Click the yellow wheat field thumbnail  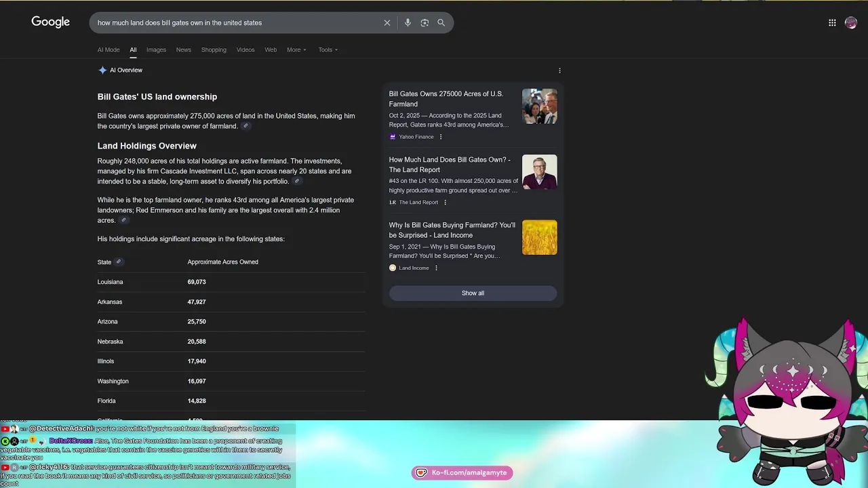(x=540, y=237)
